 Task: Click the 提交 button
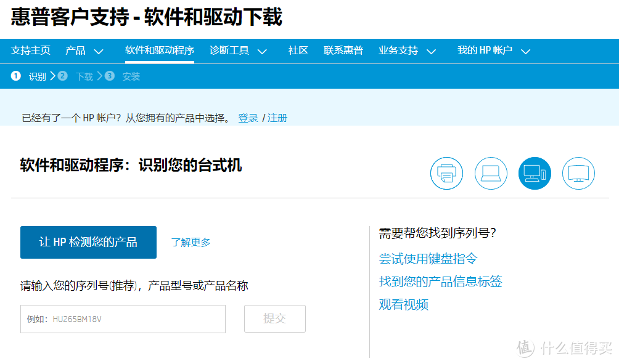(x=275, y=318)
